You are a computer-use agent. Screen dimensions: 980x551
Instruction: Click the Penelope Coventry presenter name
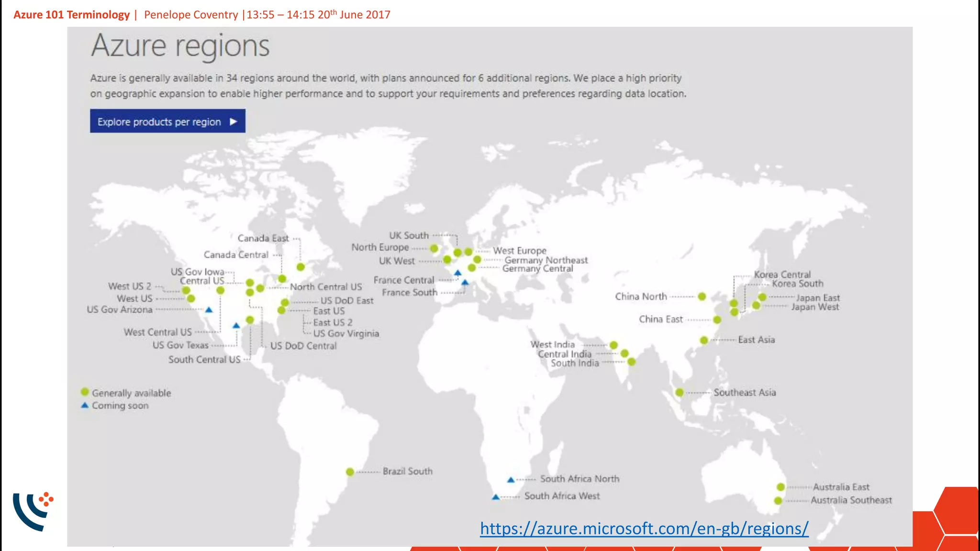coord(191,15)
